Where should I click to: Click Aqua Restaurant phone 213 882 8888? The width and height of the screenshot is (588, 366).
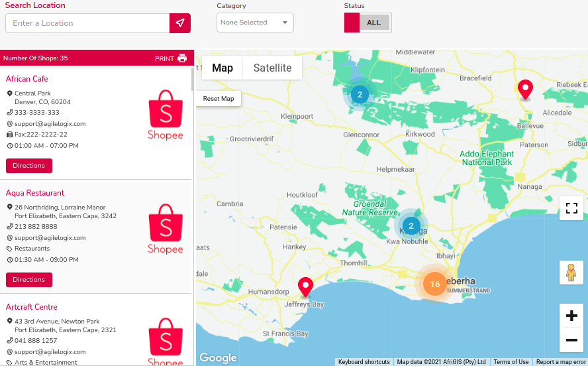[x=36, y=227]
